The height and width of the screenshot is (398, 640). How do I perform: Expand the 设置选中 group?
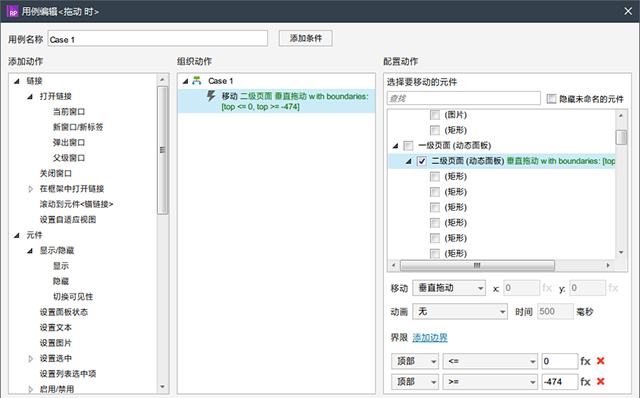[x=30, y=358]
